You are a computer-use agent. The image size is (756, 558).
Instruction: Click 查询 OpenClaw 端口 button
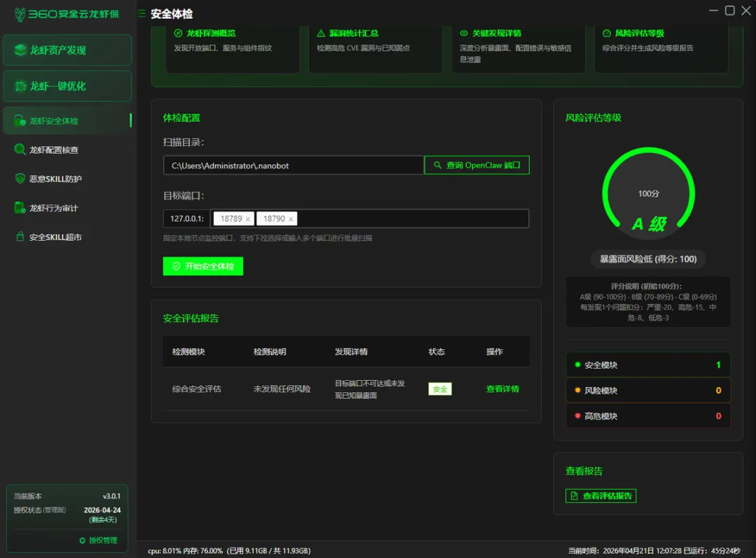pos(477,165)
